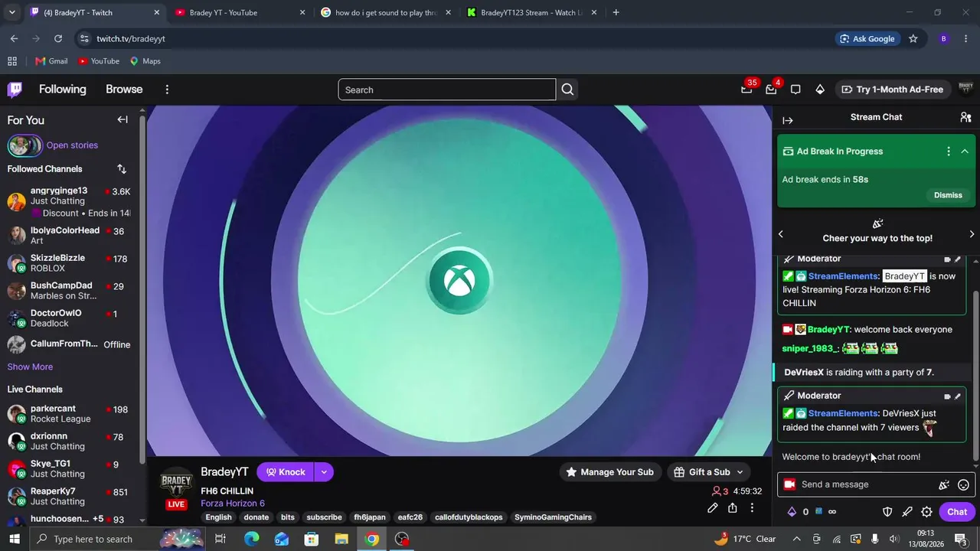980x551 pixels.
Task: Open whispers icon in top bar
Action: 795,90
